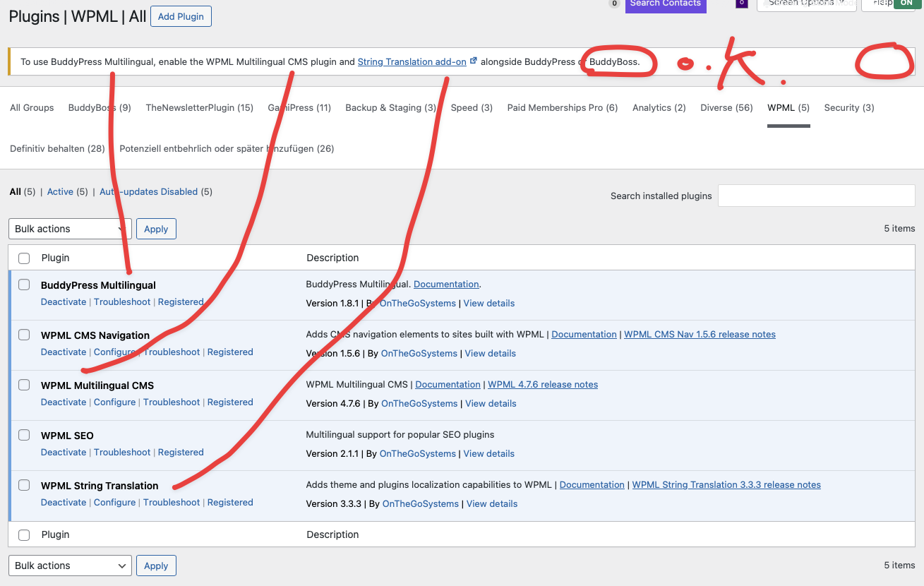Sort by Plugin column header at top

coord(55,258)
